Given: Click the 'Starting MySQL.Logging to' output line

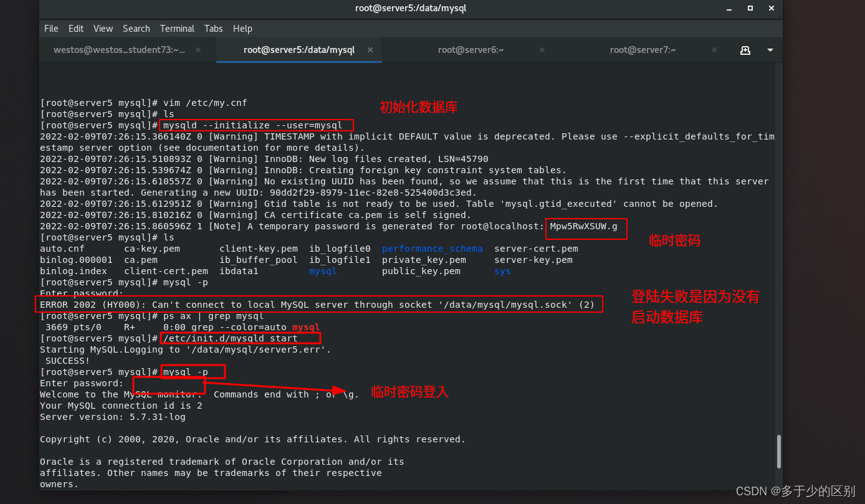Looking at the screenshot, I should click(x=186, y=349).
